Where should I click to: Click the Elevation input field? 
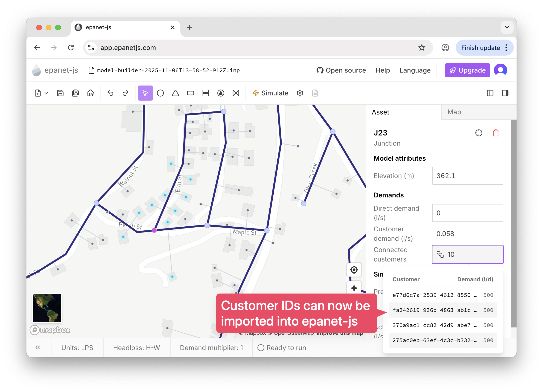(x=467, y=176)
